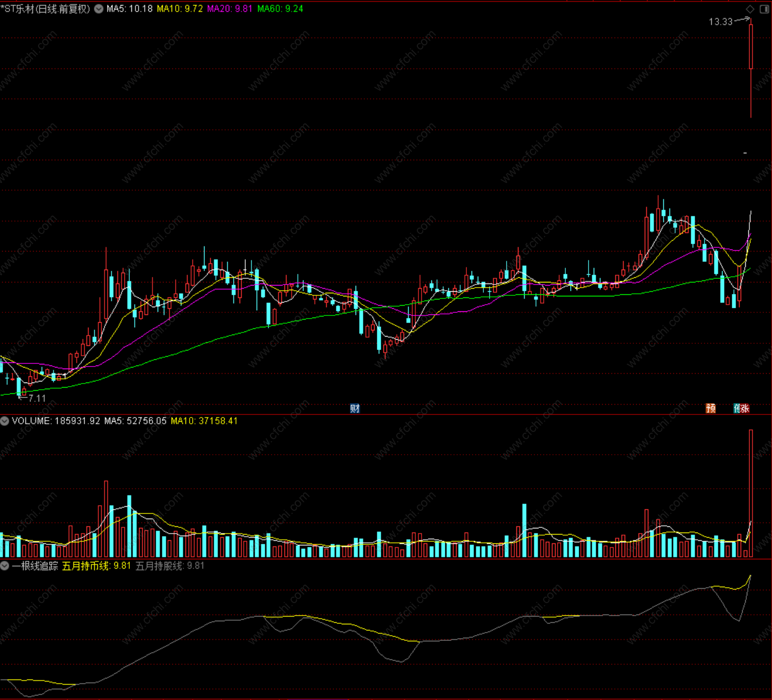
Task: Toggle the side panel icon at top right
Action: 764,9
